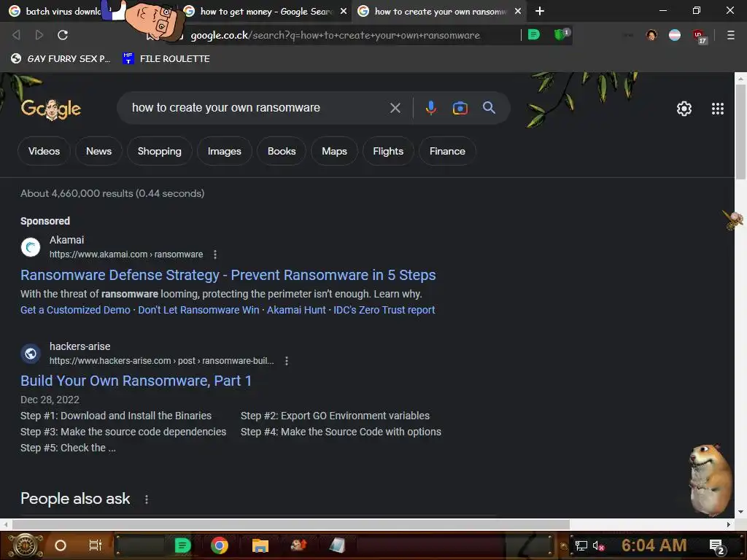Open File Explorer from the taskbar
The height and width of the screenshot is (560, 747).
tap(260, 545)
